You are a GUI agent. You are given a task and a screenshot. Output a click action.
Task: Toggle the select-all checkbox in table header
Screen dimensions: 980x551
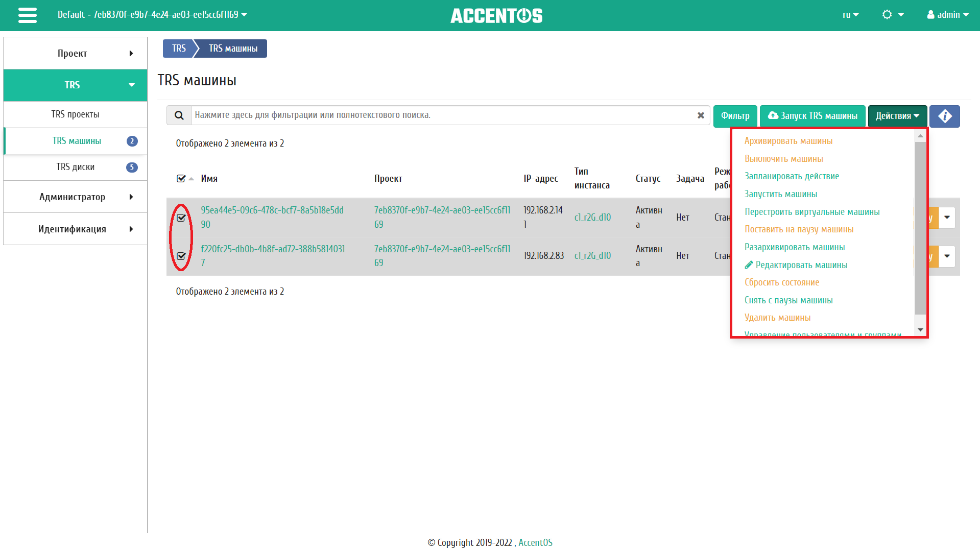coord(181,179)
